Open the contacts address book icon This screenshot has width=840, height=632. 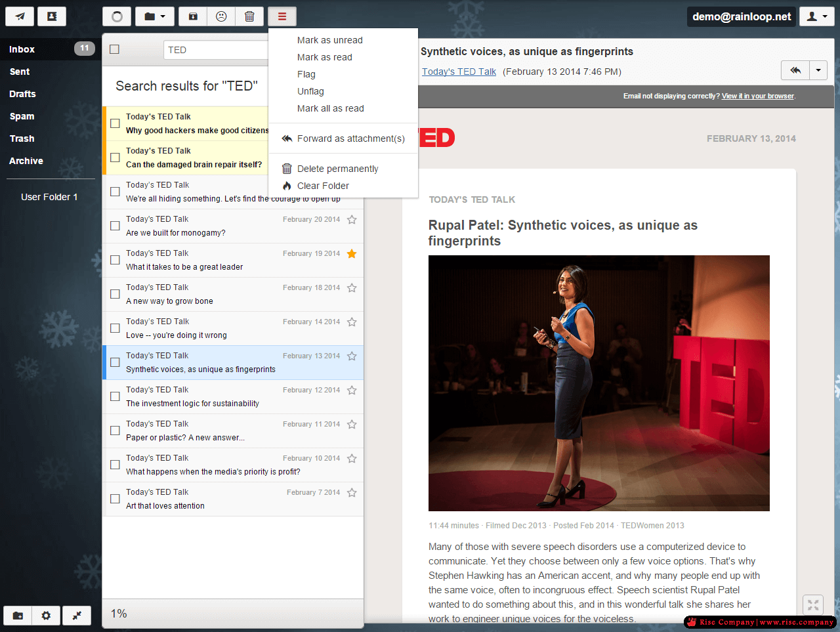52,16
